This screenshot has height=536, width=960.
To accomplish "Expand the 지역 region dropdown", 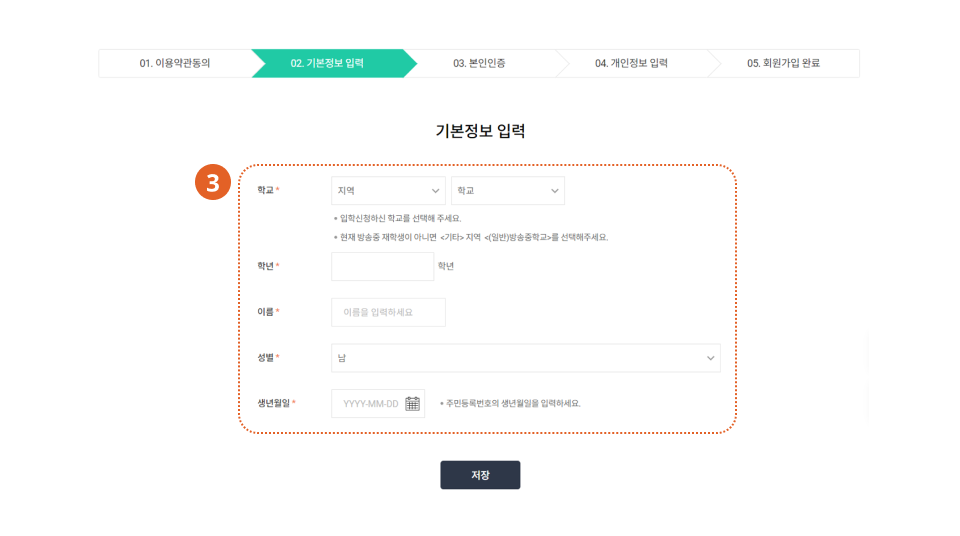I will (x=389, y=190).
